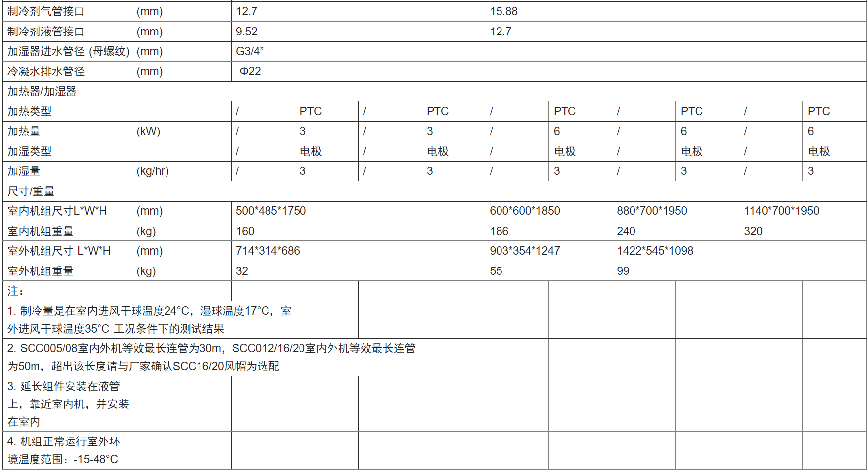Click note 2 about SCC005/08 pipe length
Screen dimensions: 868x471
point(211,357)
